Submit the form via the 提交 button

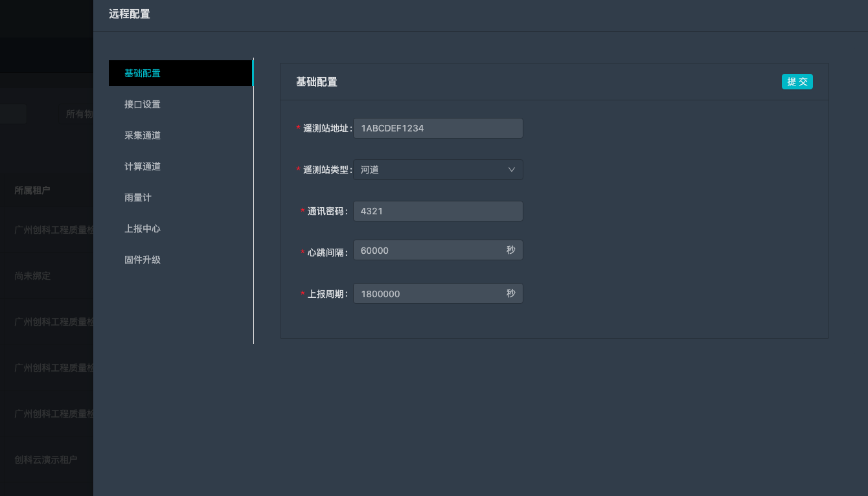click(x=797, y=82)
